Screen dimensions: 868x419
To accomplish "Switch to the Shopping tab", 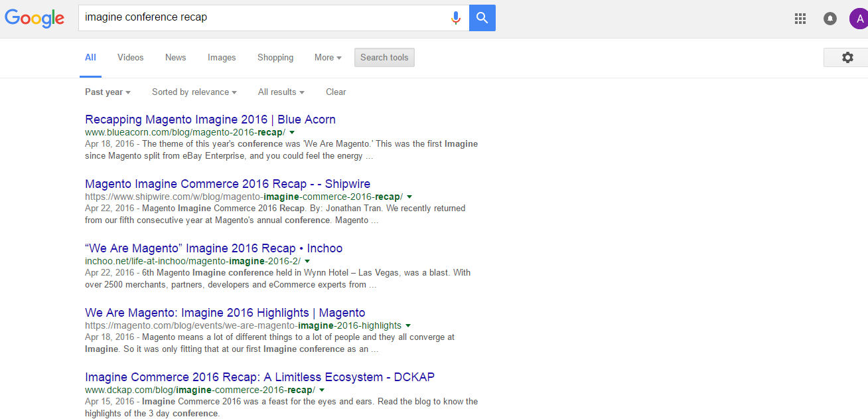I will pos(275,58).
